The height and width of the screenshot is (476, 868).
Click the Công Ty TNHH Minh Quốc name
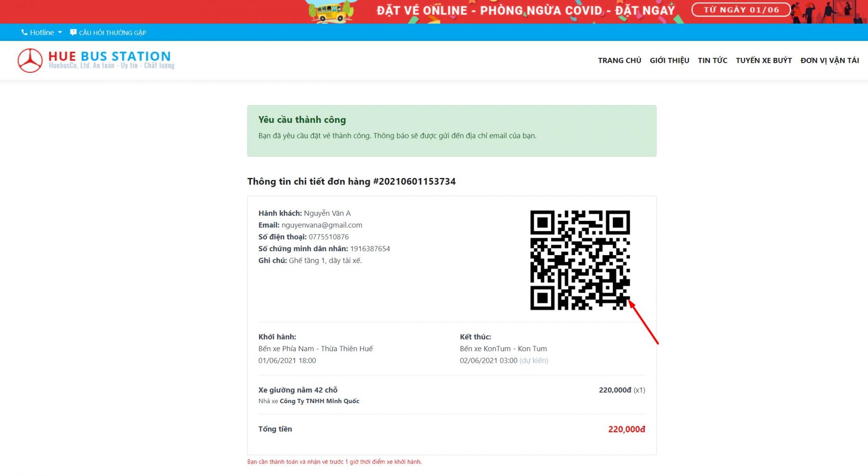click(319, 401)
